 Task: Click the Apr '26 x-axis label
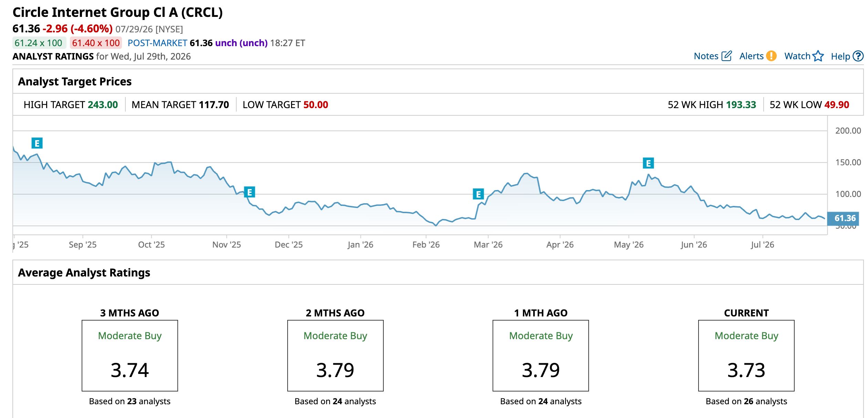[x=560, y=245]
